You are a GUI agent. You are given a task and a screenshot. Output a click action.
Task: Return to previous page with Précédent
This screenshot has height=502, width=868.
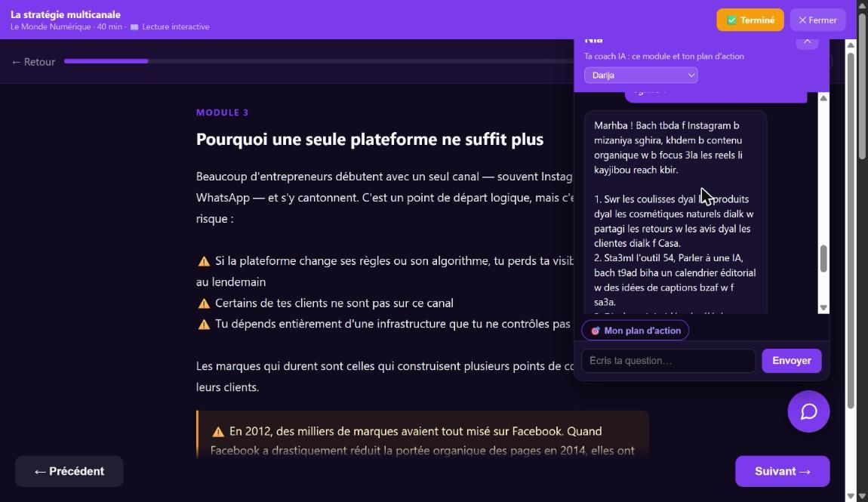69,471
